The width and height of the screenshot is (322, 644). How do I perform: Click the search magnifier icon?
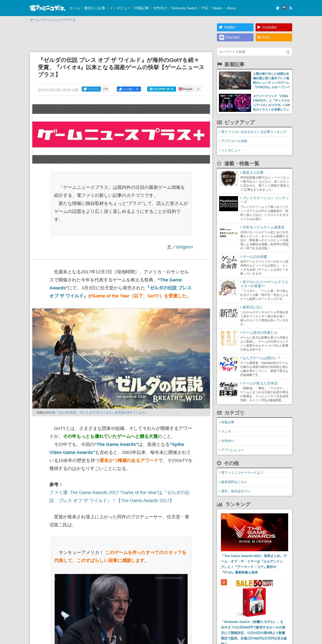tap(288, 52)
